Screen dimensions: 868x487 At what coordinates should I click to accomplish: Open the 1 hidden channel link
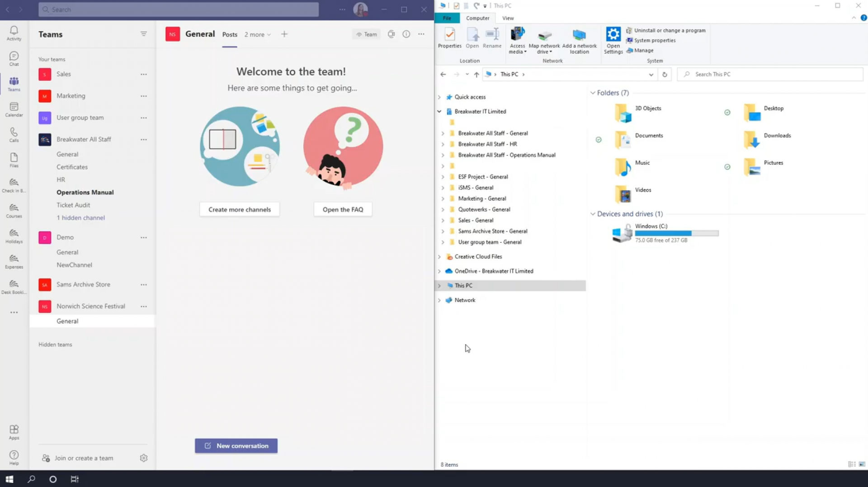pyautogui.click(x=80, y=217)
